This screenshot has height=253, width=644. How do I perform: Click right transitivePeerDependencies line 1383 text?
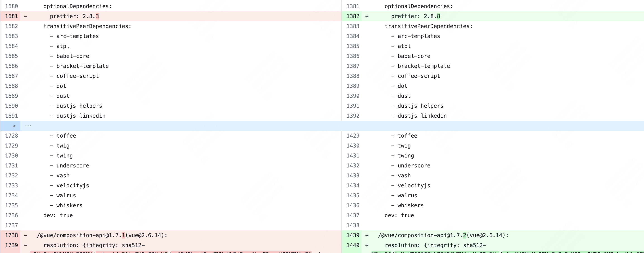(429, 26)
